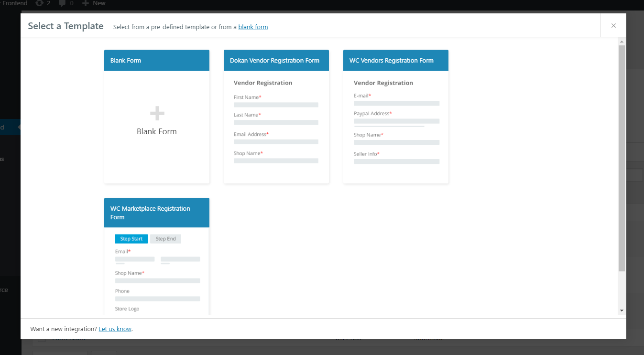This screenshot has height=355, width=644.
Task: Click the updates icon in admin bar
Action: click(39, 3)
